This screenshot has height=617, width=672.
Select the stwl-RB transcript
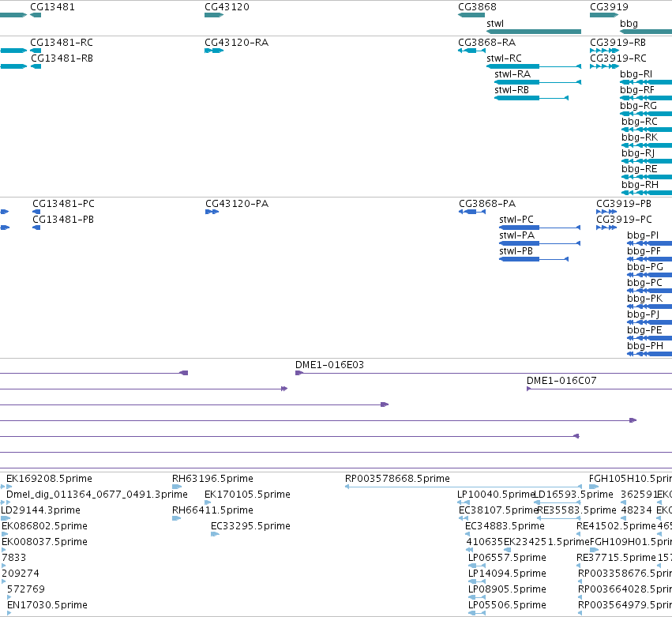(511, 90)
